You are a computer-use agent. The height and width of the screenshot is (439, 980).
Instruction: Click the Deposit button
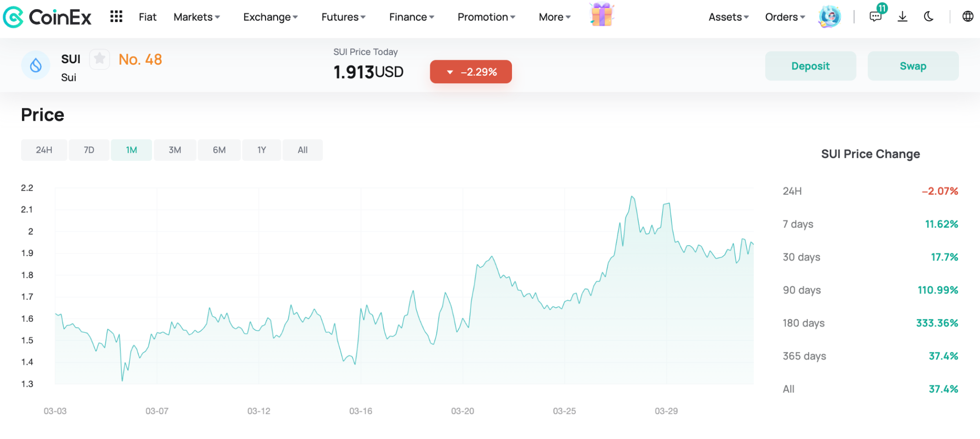pyautogui.click(x=811, y=66)
